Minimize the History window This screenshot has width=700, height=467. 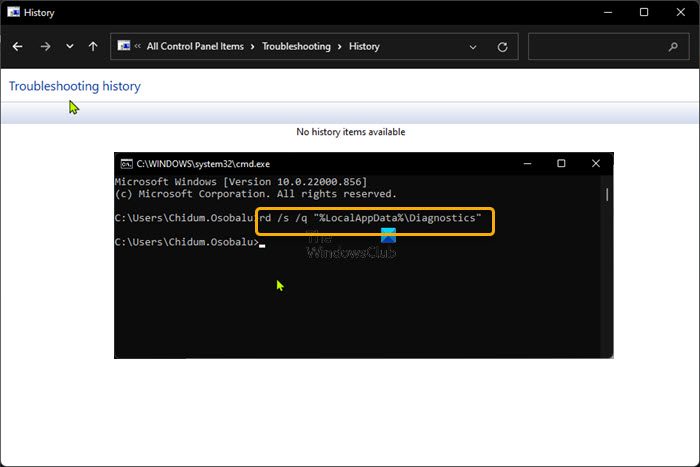point(608,13)
